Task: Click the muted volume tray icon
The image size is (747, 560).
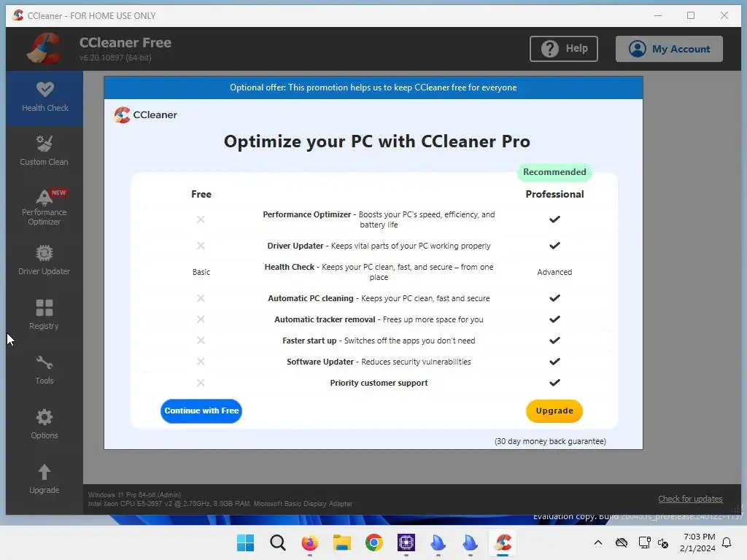Action: [662, 542]
